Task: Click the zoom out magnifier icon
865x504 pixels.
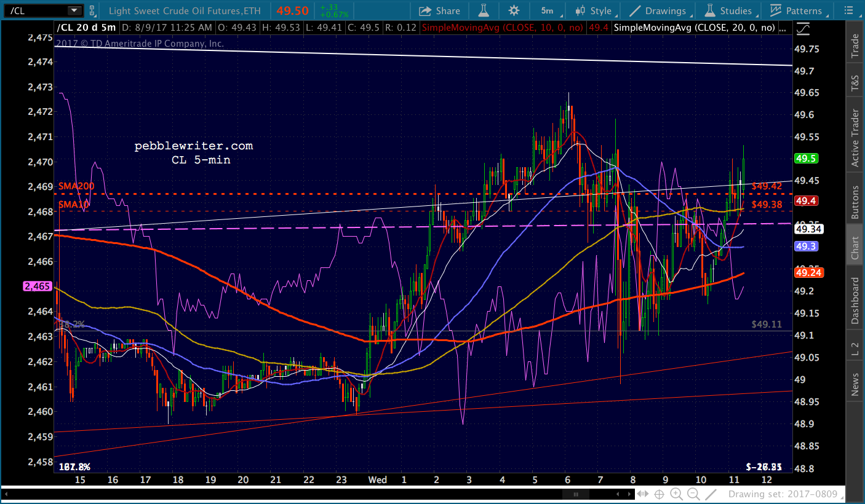Action: (693, 494)
